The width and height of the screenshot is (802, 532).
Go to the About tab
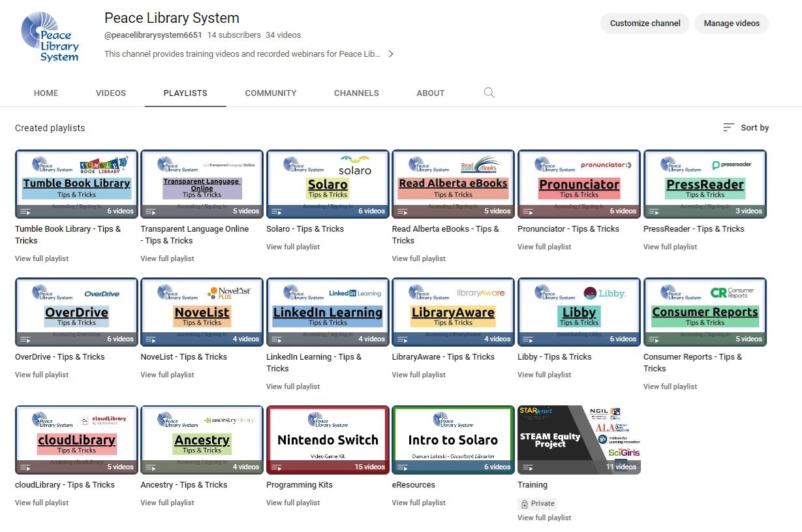pyautogui.click(x=431, y=93)
